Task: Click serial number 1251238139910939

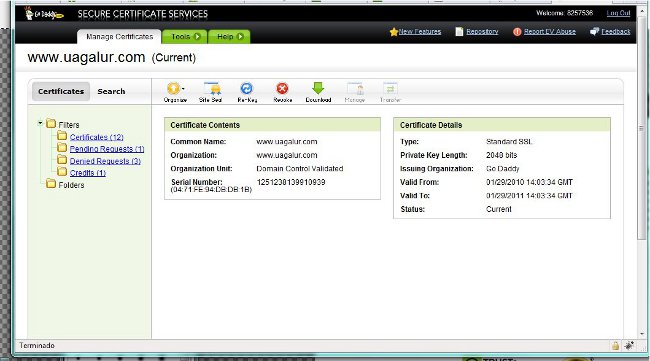Action: point(291,182)
